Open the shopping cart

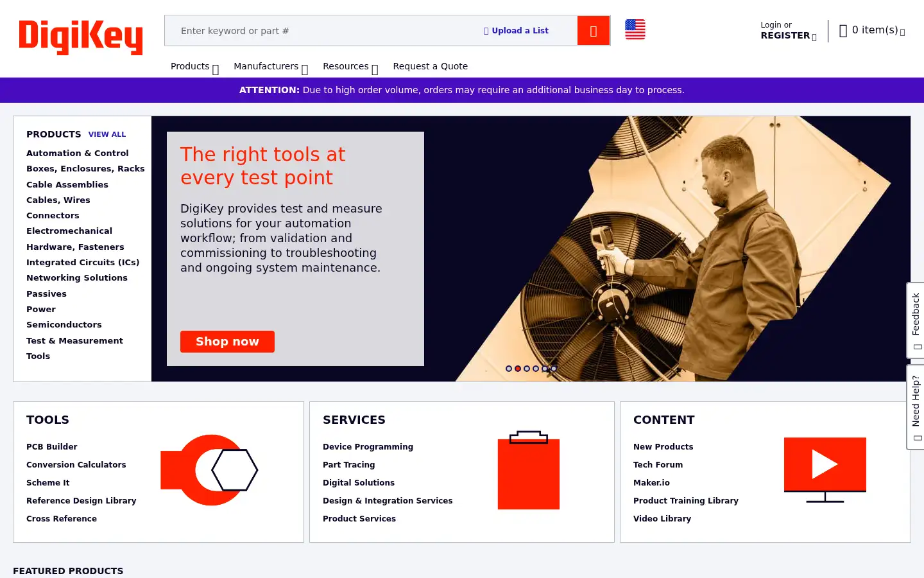pos(872,30)
